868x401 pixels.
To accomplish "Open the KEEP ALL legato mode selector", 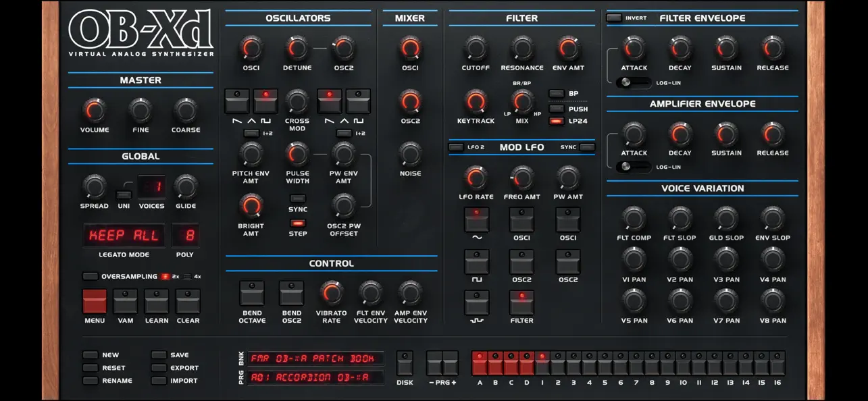I will (x=124, y=236).
